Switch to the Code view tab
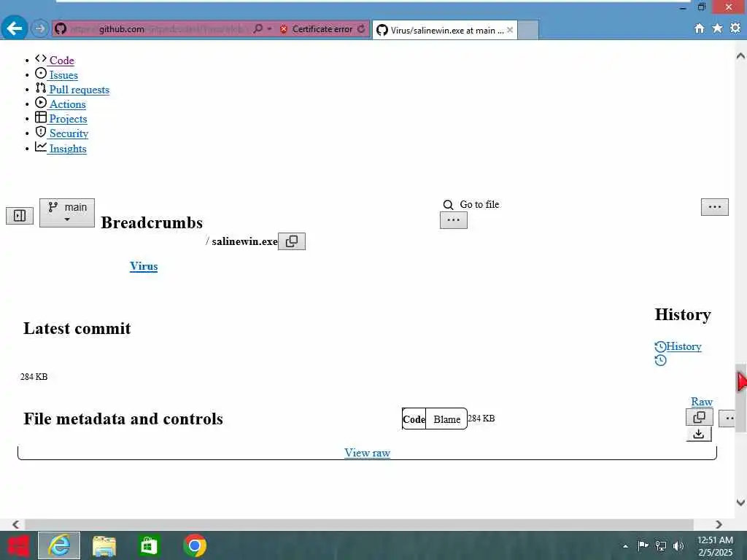 click(414, 419)
